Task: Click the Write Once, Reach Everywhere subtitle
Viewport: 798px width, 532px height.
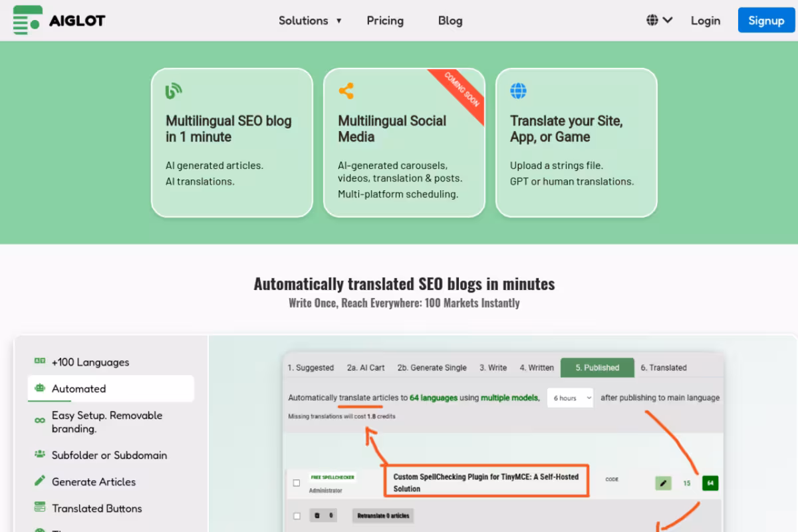Action: [x=404, y=303]
